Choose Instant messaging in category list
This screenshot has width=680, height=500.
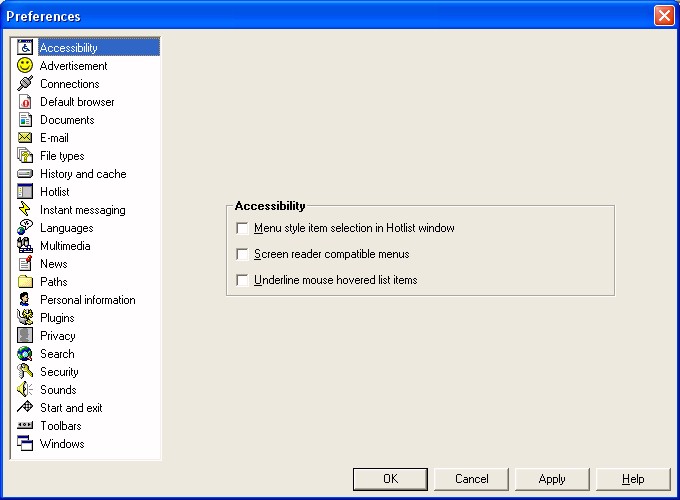(x=83, y=210)
